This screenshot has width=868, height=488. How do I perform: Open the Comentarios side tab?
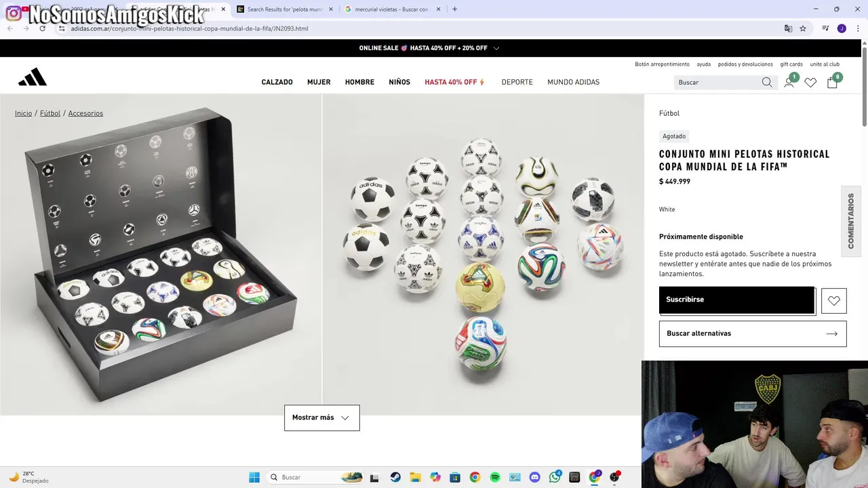pos(851,221)
